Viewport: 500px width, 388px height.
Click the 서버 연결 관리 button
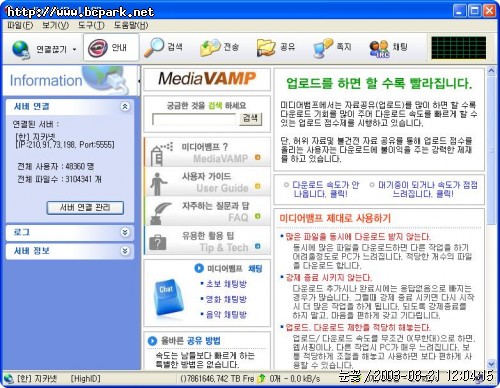point(85,208)
